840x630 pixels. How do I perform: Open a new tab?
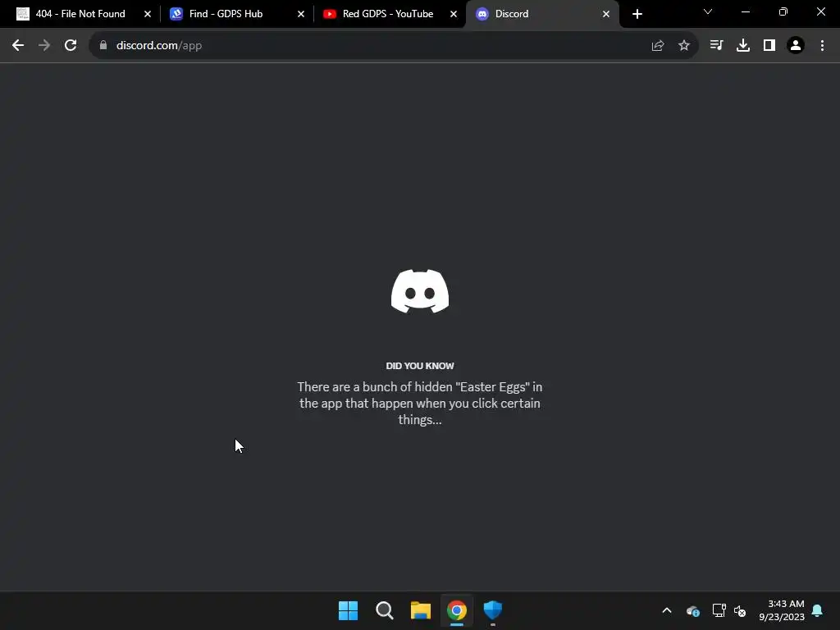point(637,14)
